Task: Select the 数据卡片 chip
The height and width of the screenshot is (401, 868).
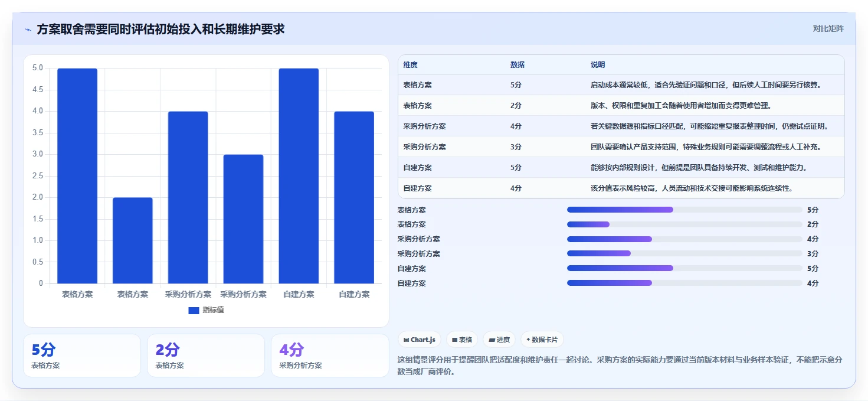Action: coord(542,340)
